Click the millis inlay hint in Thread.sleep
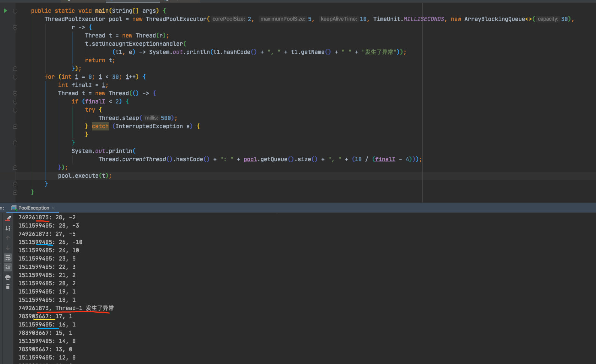The width and height of the screenshot is (596, 364). click(151, 118)
